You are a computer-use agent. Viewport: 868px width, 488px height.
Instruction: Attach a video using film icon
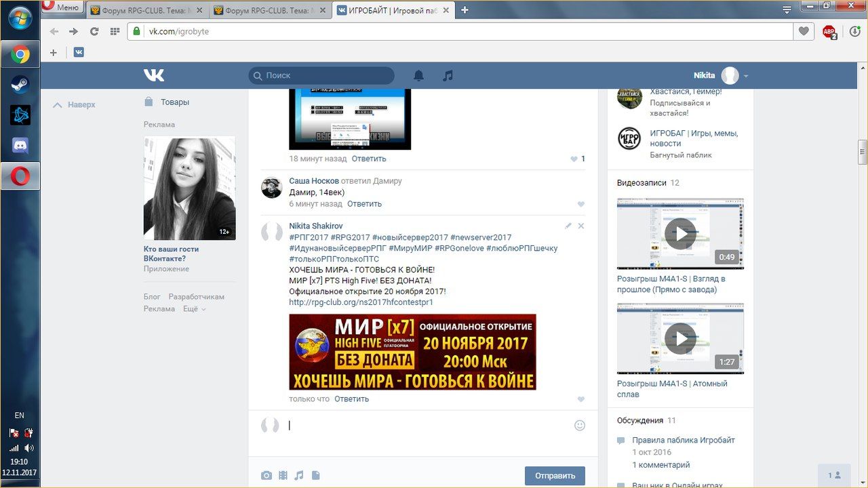pos(283,476)
